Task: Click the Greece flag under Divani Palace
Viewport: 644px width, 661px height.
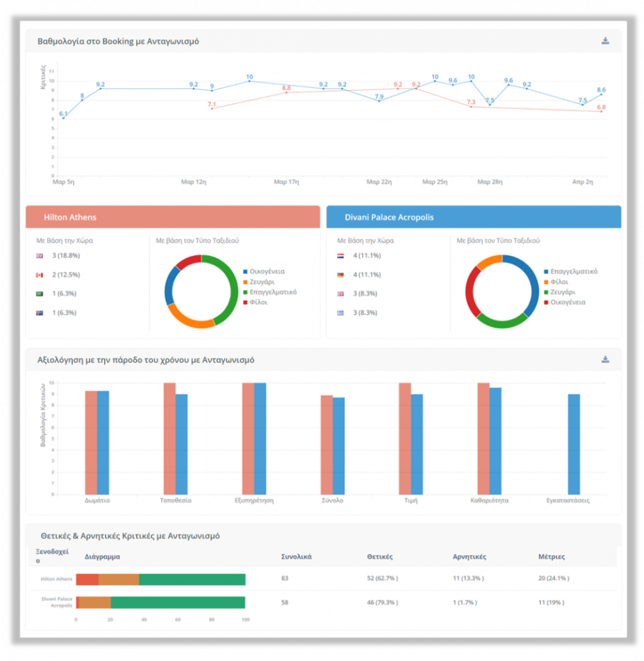Action: click(341, 312)
